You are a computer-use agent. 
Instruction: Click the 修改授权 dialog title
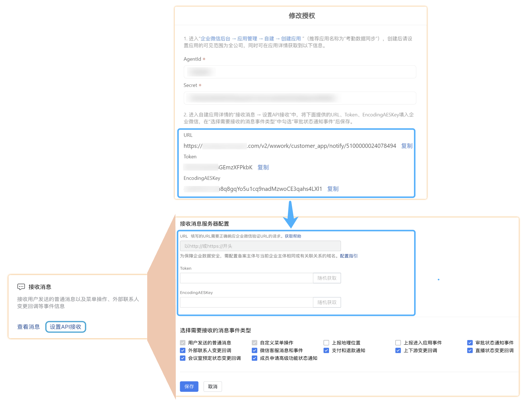pyautogui.click(x=302, y=16)
